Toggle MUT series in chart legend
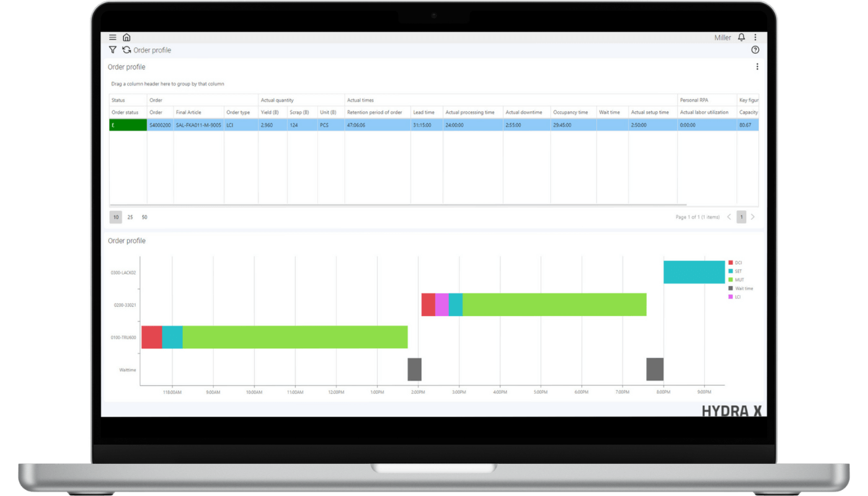This screenshot has height=496, width=868. pyautogui.click(x=736, y=280)
